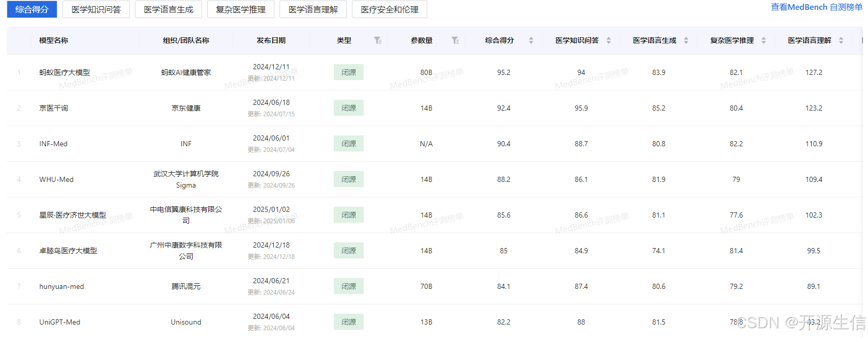Open the 医学语言理解 tab

(313, 9)
